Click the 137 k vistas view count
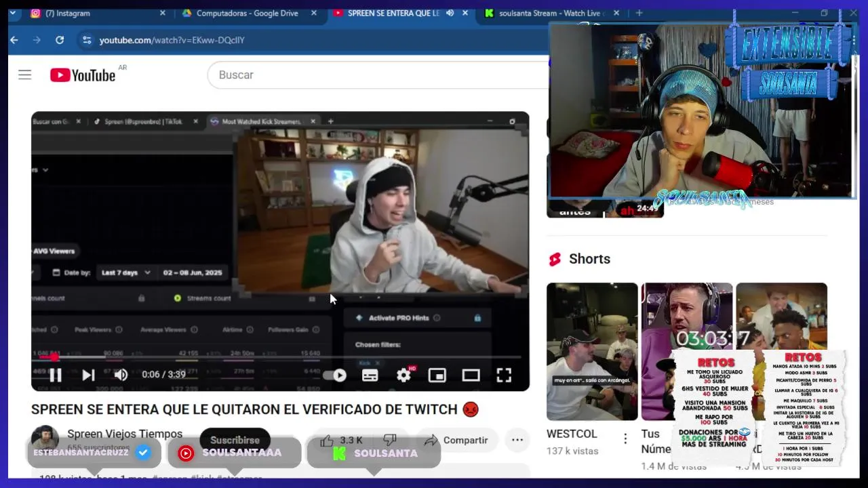 tap(572, 451)
